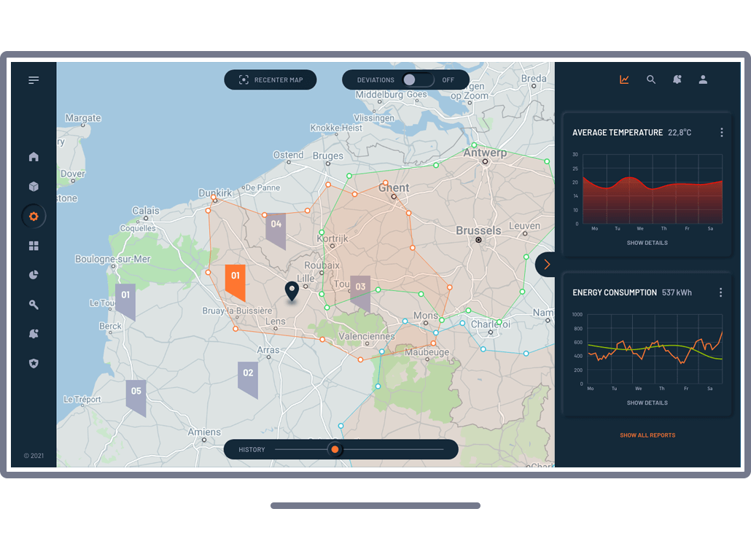The width and height of the screenshot is (751, 560).
Task: Click the search magnifier icon in the top bar
Action: click(651, 79)
